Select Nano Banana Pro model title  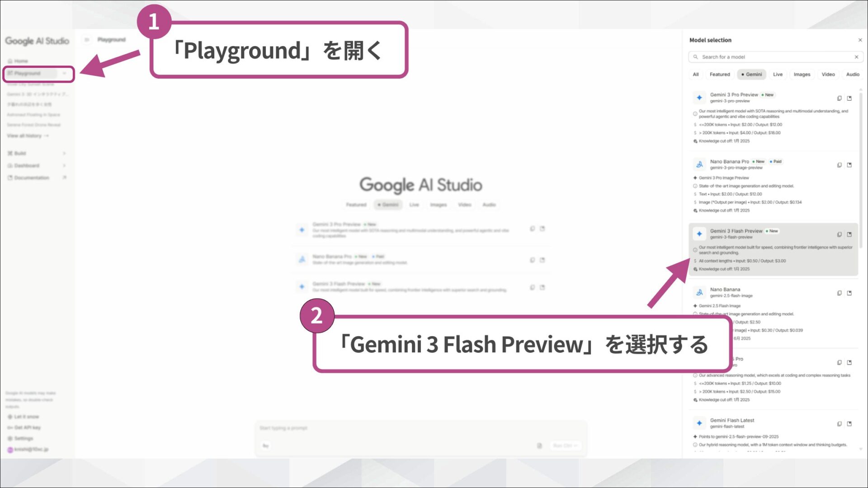[729, 161]
